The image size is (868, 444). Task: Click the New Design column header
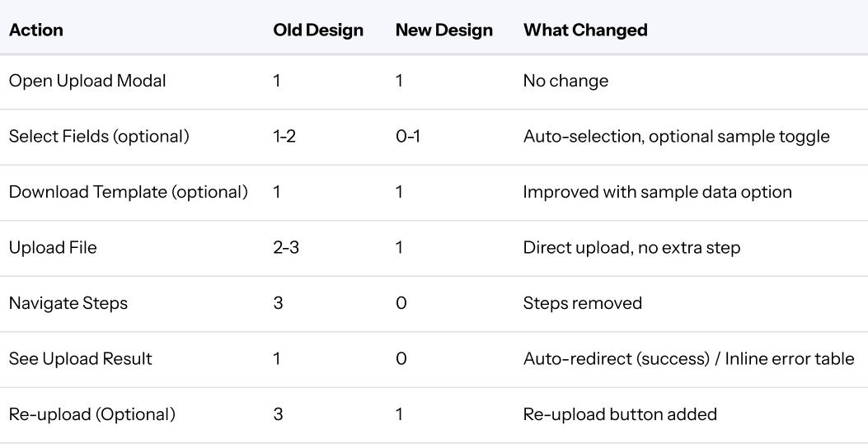[444, 30]
